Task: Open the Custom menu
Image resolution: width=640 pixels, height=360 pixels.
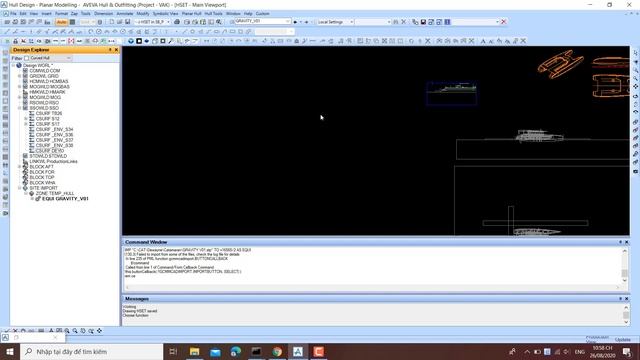Action: [x=262, y=13]
